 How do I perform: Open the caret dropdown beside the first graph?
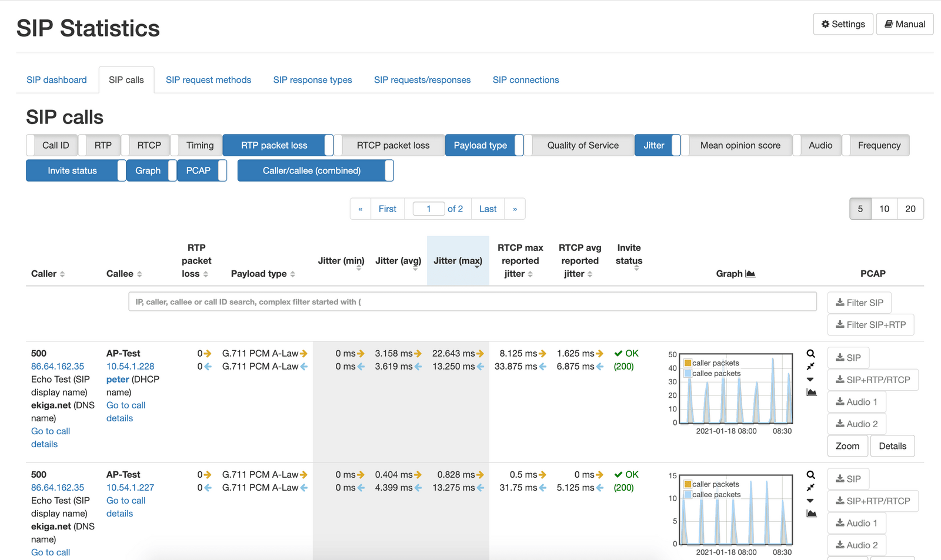point(810,380)
